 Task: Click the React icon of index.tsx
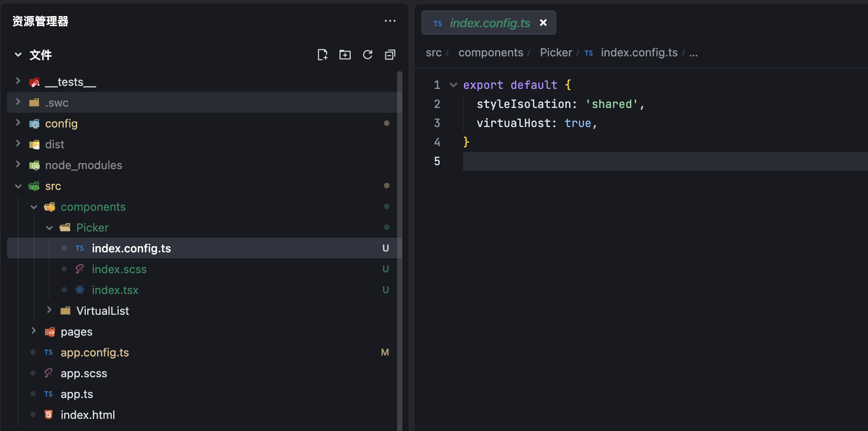(80, 290)
